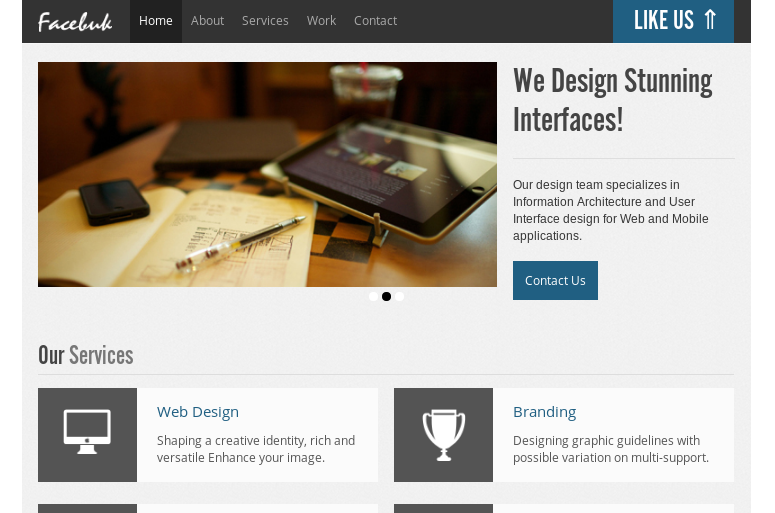Open the Home menu item
775x513 pixels.
pos(156,21)
